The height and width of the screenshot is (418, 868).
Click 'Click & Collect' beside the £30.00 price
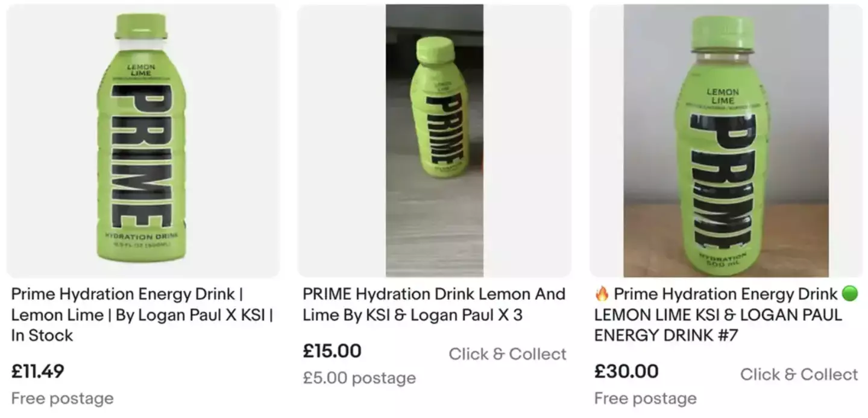coord(799,375)
